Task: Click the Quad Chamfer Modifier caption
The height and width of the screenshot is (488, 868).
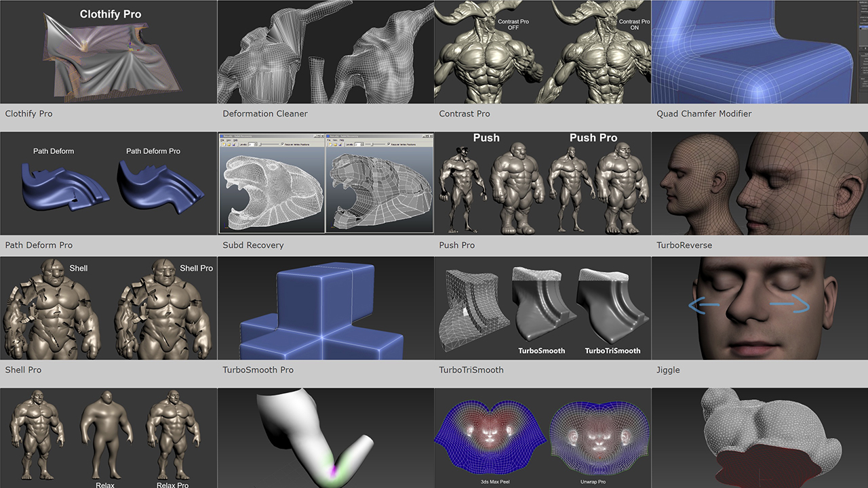Action: tap(704, 114)
